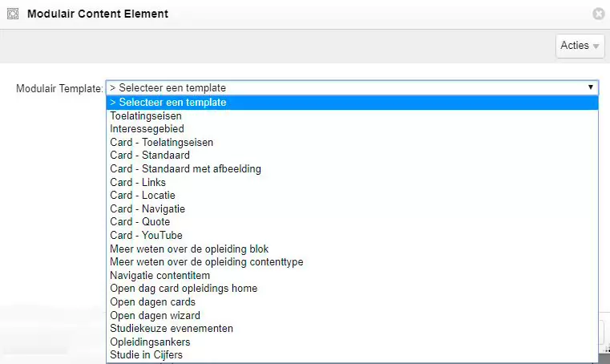Image resolution: width=610 pixels, height=364 pixels.
Task: Pick the 'Card - Links' option
Action: pos(138,182)
